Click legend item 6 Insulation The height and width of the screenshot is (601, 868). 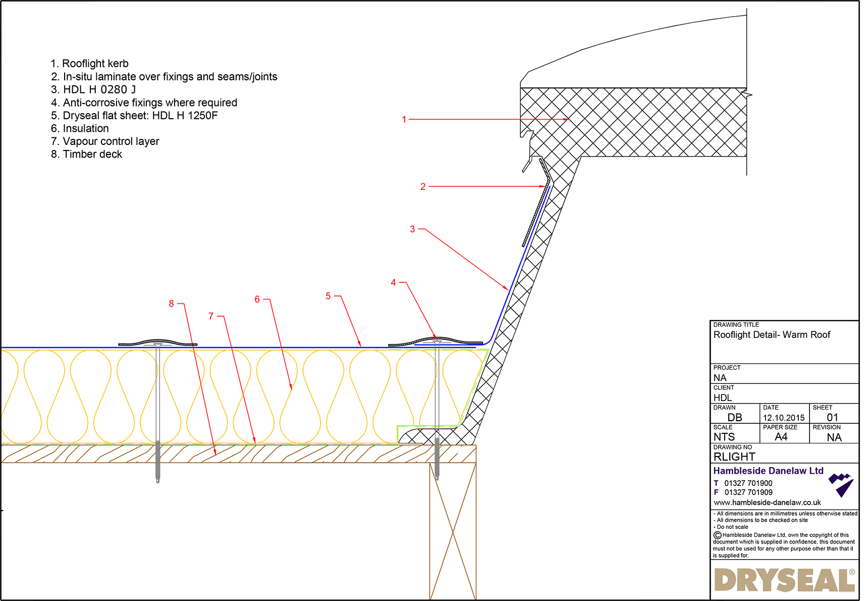tap(79, 128)
